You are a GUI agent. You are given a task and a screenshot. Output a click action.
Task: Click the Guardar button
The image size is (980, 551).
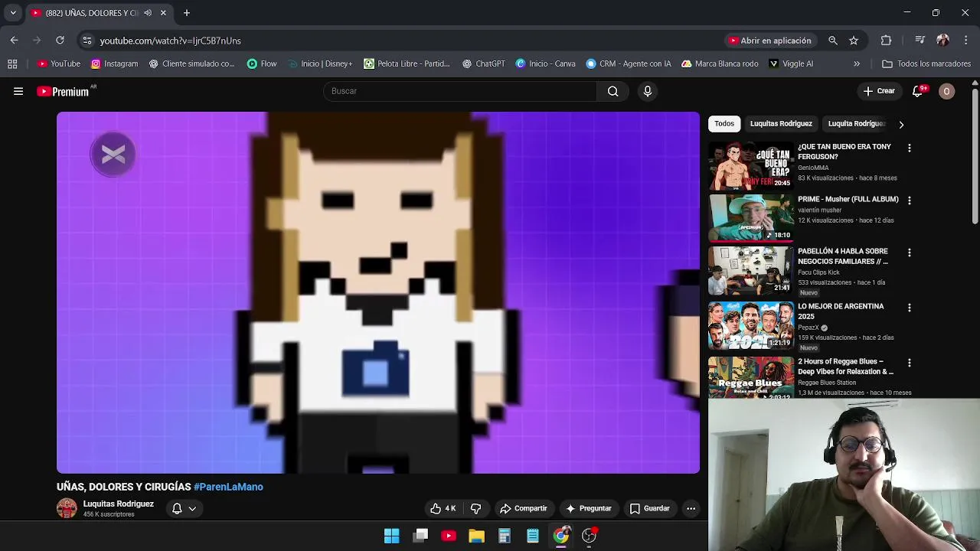(x=649, y=508)
